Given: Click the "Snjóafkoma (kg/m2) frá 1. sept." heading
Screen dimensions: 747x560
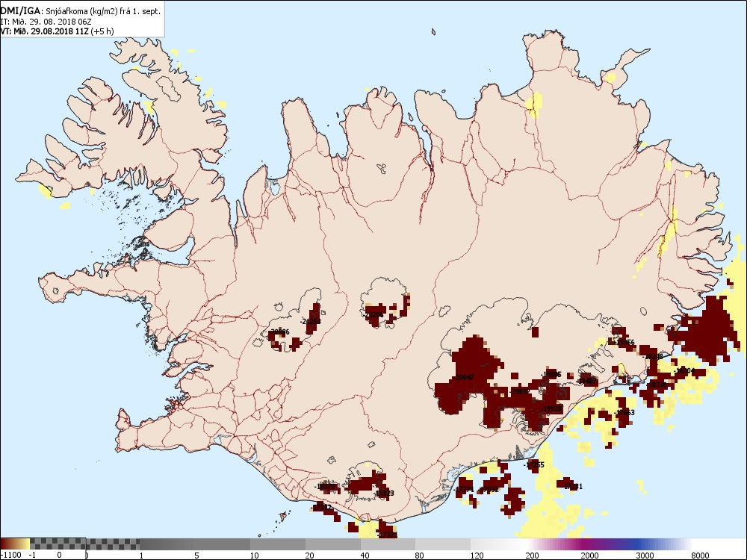Looking at the screenshot, I should [x=103, y=11].
